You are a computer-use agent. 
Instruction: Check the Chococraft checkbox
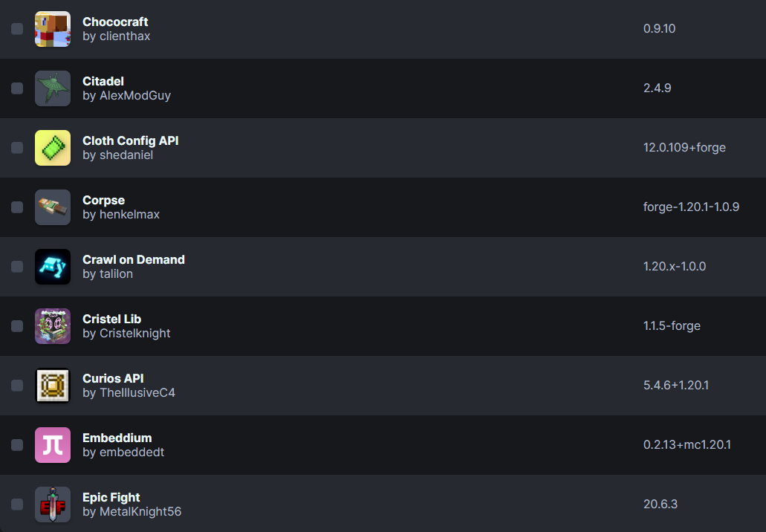(17, 29)
